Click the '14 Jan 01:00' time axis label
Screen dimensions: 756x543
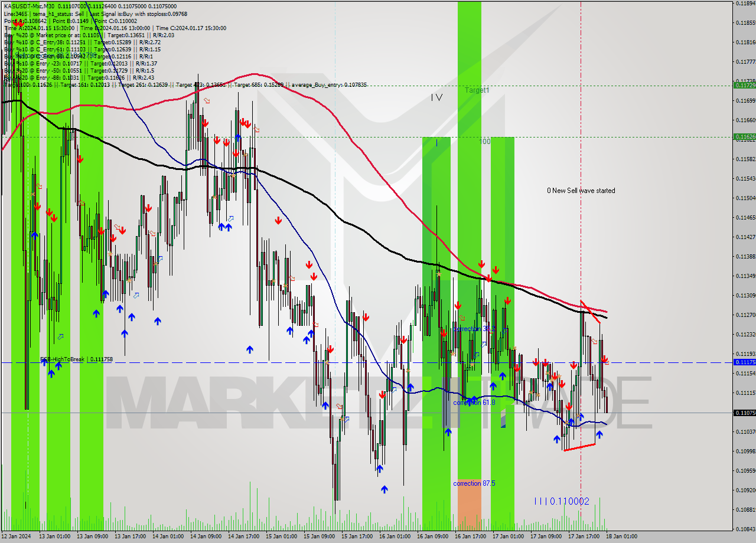168,537
